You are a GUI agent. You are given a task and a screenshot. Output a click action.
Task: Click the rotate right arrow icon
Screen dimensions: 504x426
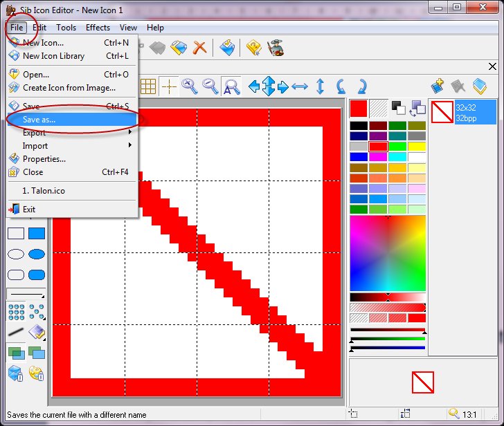point(361,86)
